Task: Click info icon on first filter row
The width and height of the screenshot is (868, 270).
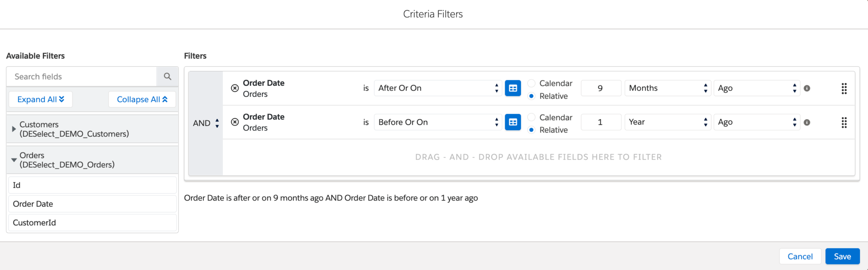Action: click(807, 88)
